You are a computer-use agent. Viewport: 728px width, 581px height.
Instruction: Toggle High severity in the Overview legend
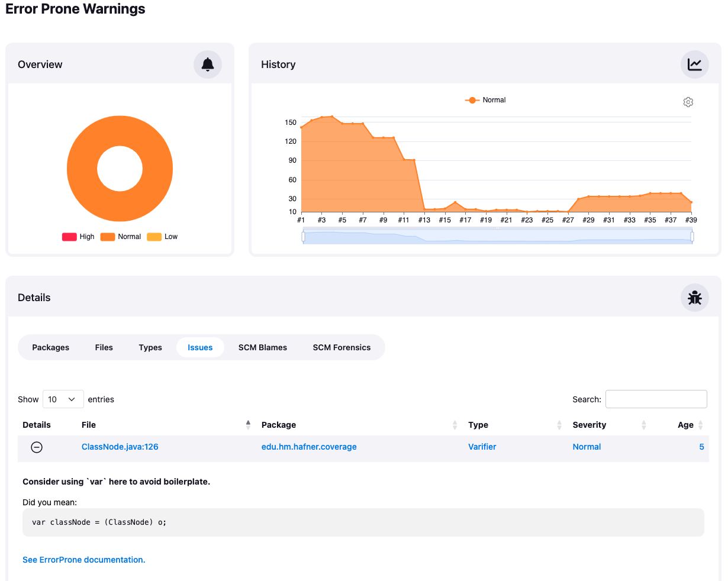coord(78,237)
